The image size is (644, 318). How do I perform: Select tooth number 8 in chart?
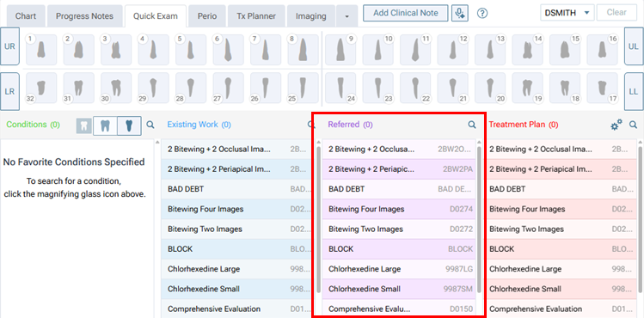click(x=304, y=50)
